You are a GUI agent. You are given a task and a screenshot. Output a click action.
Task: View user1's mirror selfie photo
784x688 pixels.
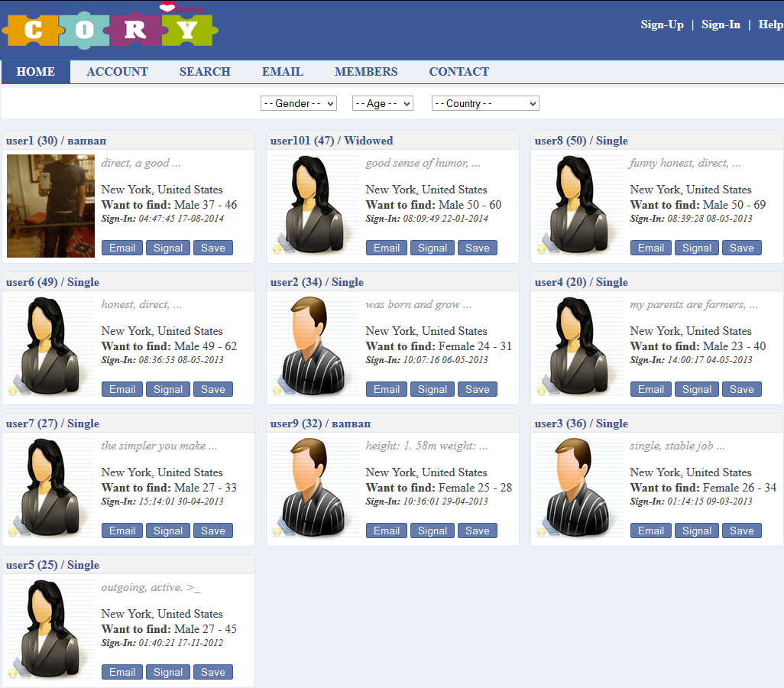50,206
